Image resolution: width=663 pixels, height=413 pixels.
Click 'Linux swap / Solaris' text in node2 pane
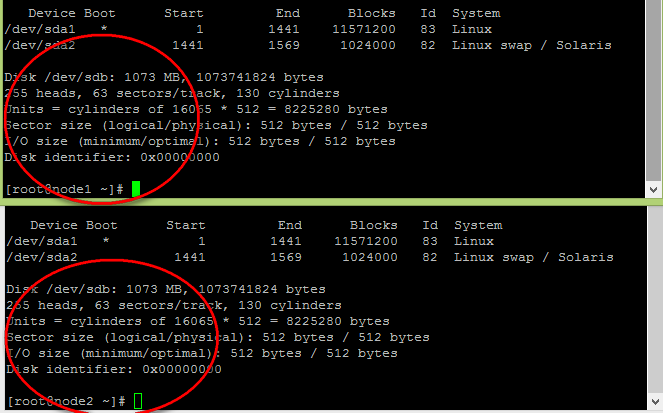click(533, 257)
